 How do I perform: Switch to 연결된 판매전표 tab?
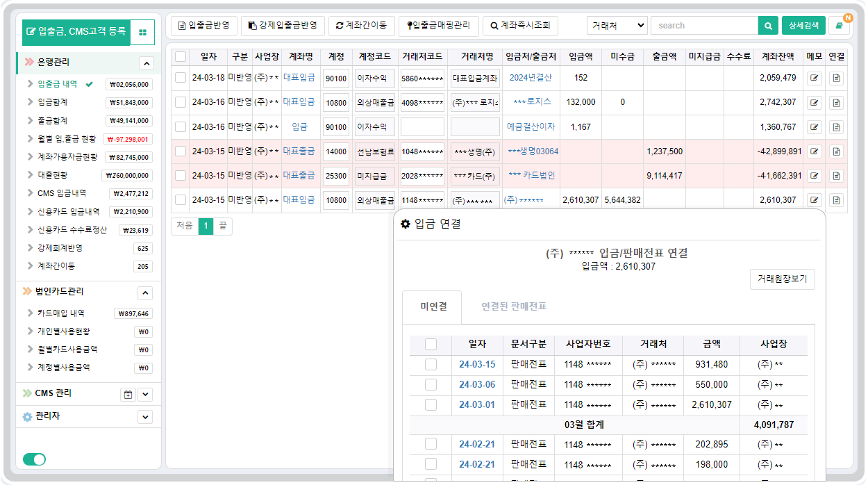click(513, 306)
